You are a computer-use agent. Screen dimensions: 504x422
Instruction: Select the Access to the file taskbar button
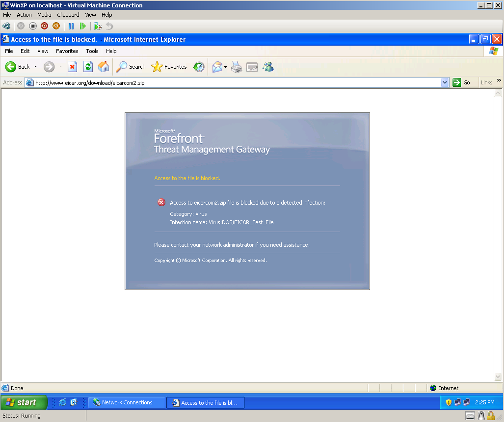coord(206,403)
